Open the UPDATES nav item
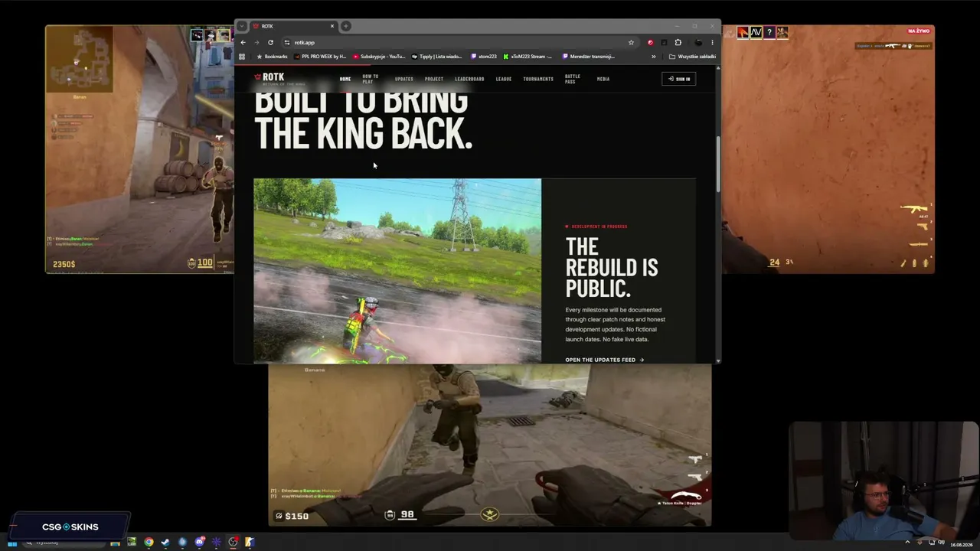Viewport: 980px width, 551px height. click(404, 79)
